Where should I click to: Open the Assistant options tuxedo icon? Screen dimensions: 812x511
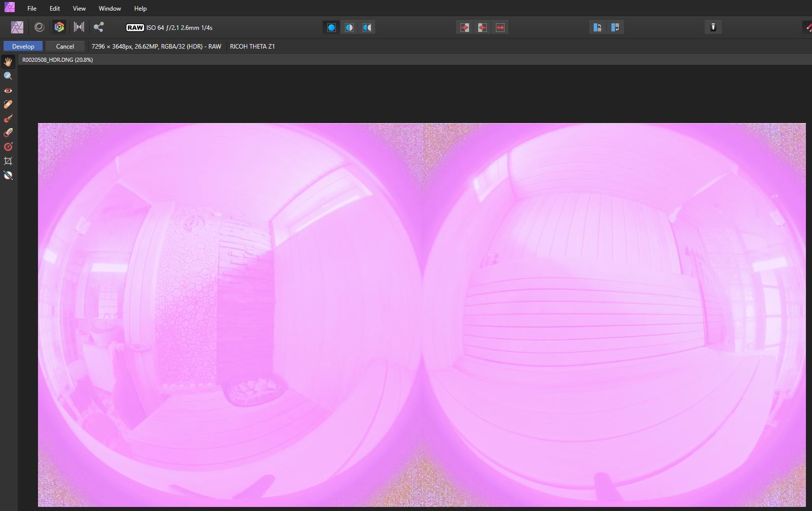click(713, 27)
